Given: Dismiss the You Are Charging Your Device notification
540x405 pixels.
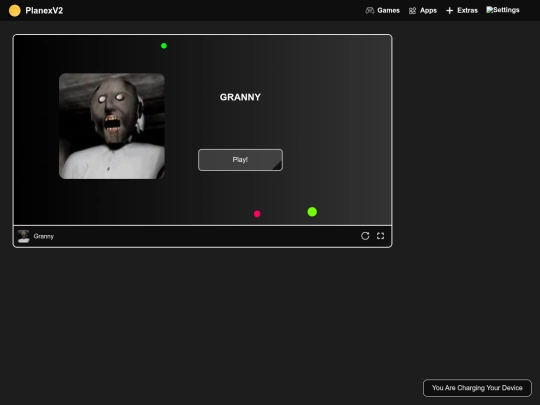Looking at the screenshot, I should tap(477, 388).
